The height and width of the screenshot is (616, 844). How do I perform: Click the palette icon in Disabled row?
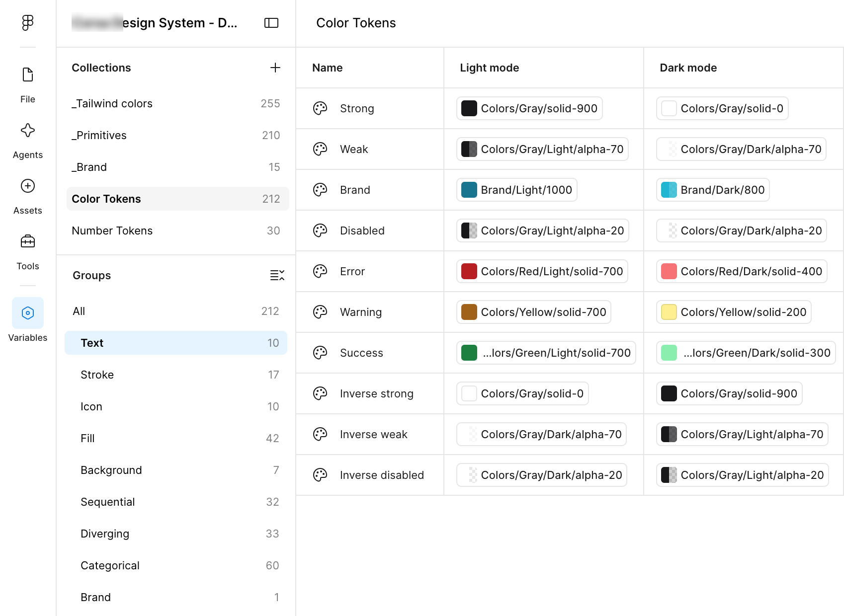320,231
